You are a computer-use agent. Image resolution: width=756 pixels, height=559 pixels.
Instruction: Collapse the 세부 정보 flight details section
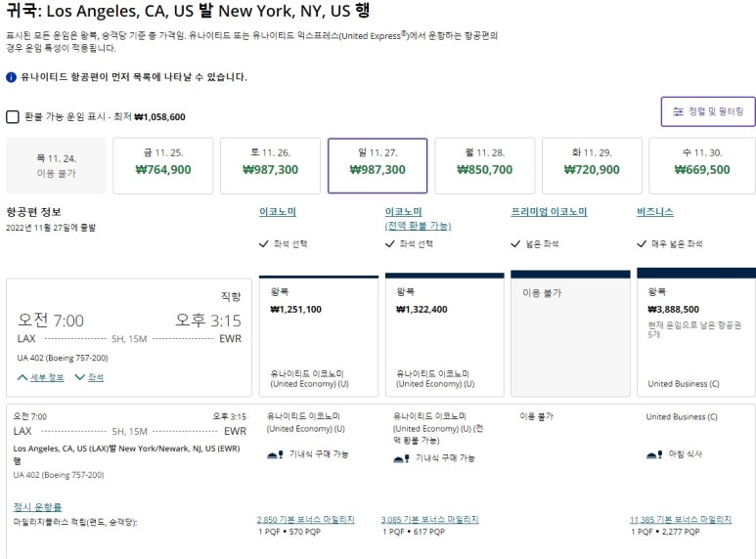[40, 377]
